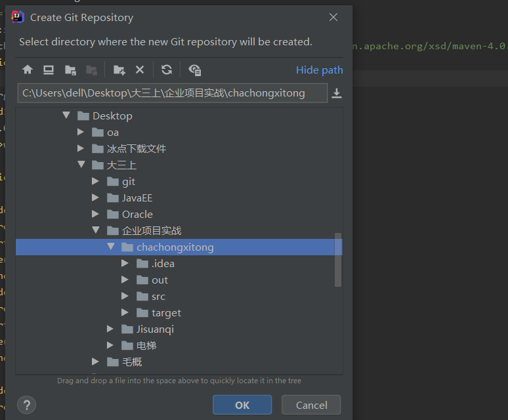Go to the Home directory icon
The height and width of the screenshot is (420, 508).
(x=28, y=70)
